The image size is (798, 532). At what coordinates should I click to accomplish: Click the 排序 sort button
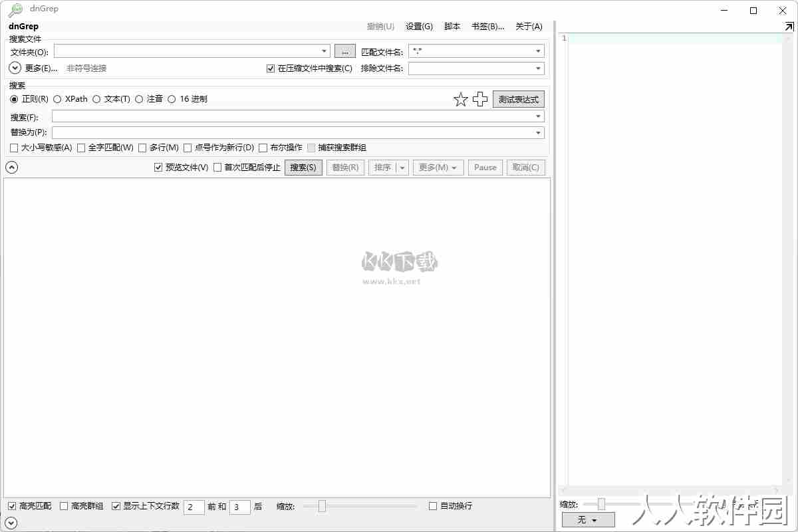point(382,168)
